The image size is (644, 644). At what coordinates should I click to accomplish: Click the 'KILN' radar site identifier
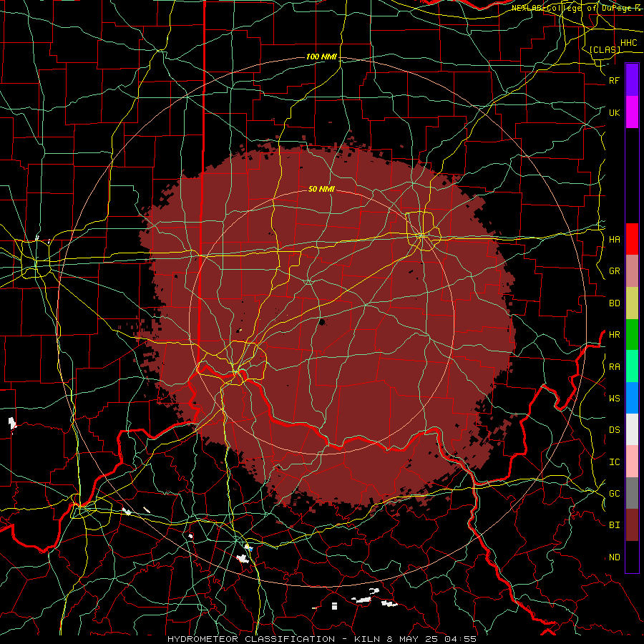368,639
